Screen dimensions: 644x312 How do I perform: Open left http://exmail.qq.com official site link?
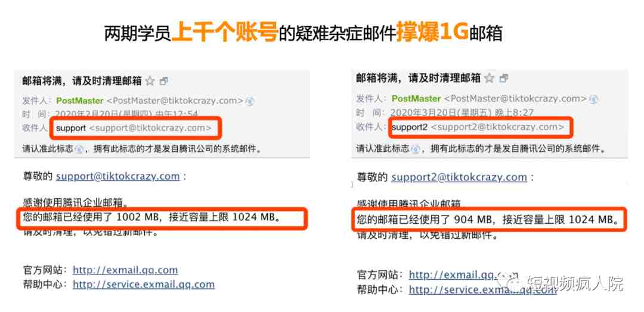[x=125, y=270]
